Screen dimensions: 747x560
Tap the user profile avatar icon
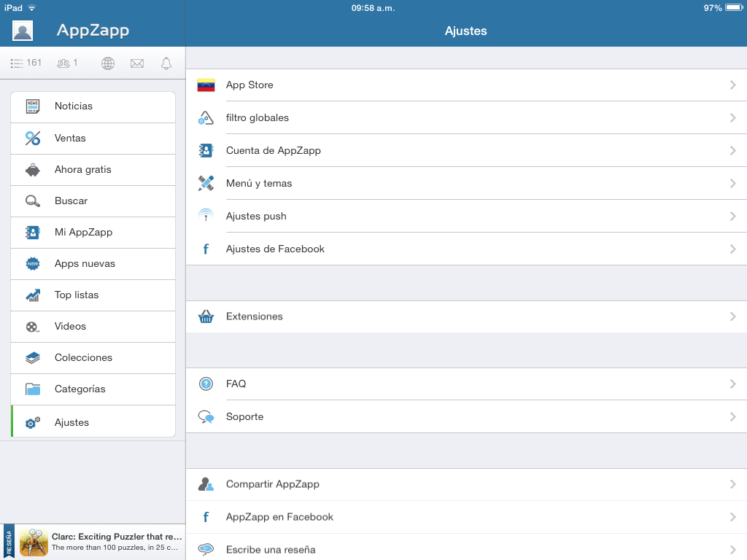(23, 31)
